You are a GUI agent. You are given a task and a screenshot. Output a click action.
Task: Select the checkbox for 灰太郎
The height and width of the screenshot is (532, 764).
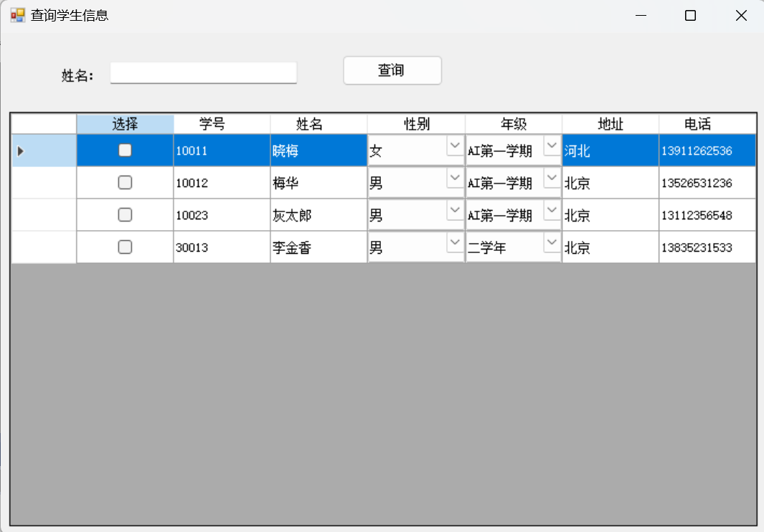pos(125,214)
